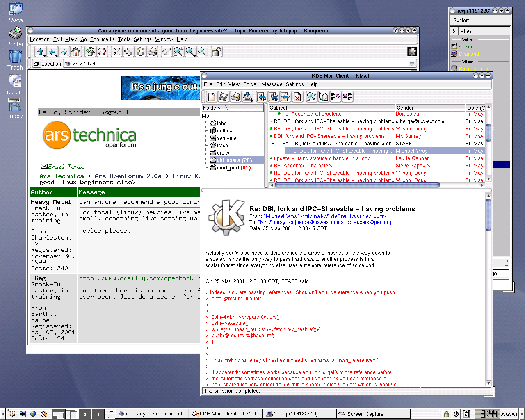Open oreilly.com openbook link
525x420 pixels.
click(x=136, y=278)
